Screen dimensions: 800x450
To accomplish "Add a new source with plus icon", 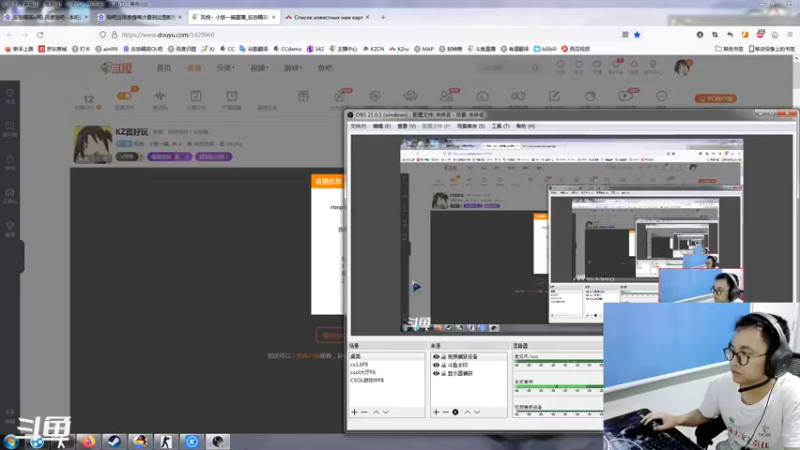I will pyautogui.click(x=436, y=412).
